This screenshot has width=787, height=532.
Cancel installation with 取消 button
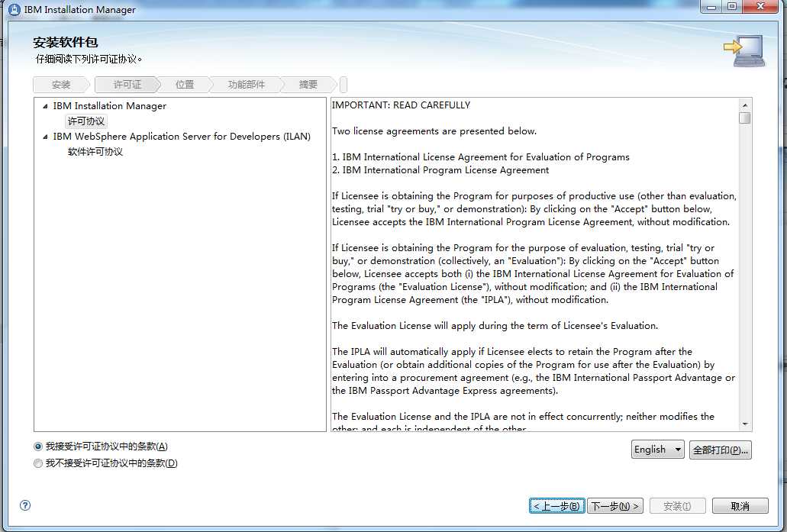click(x=740, y=506)
